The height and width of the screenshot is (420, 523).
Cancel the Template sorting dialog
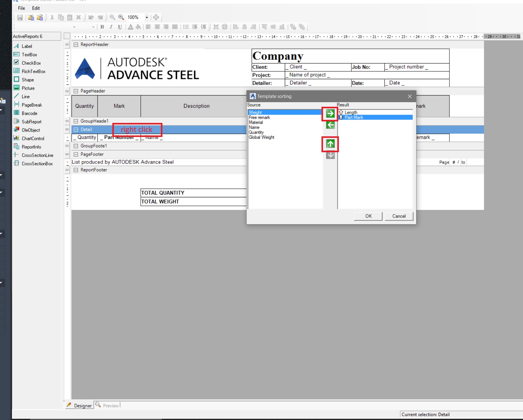click(x=399, y=216)
